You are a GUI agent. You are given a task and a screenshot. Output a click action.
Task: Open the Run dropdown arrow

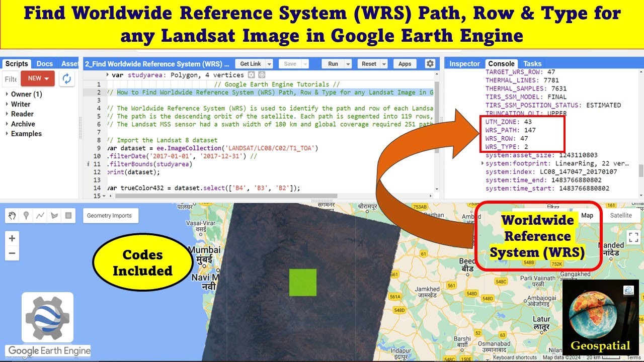coord(348,64)
